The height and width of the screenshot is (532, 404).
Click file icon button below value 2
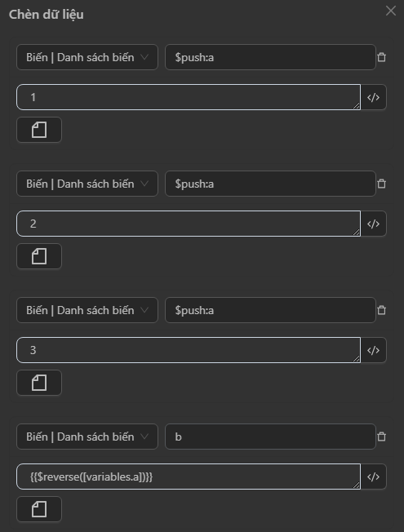pos(39,256)
